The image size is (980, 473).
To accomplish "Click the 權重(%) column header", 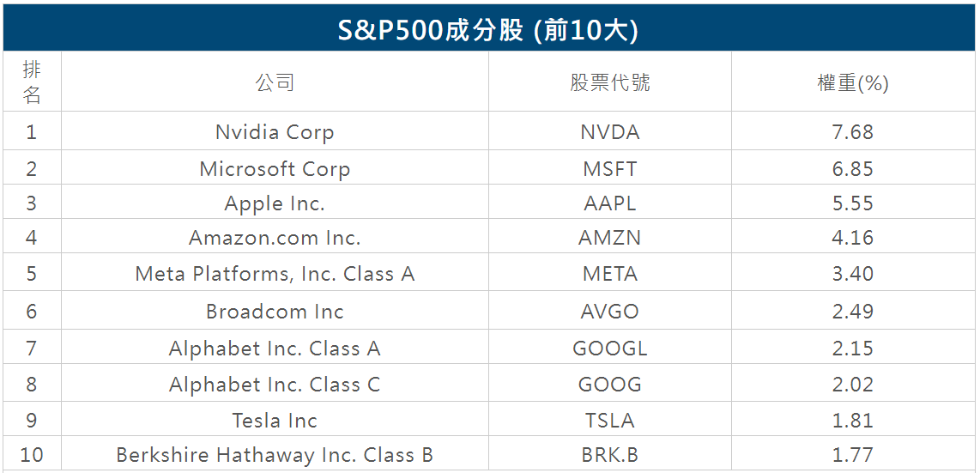I will tap(852, 83).
